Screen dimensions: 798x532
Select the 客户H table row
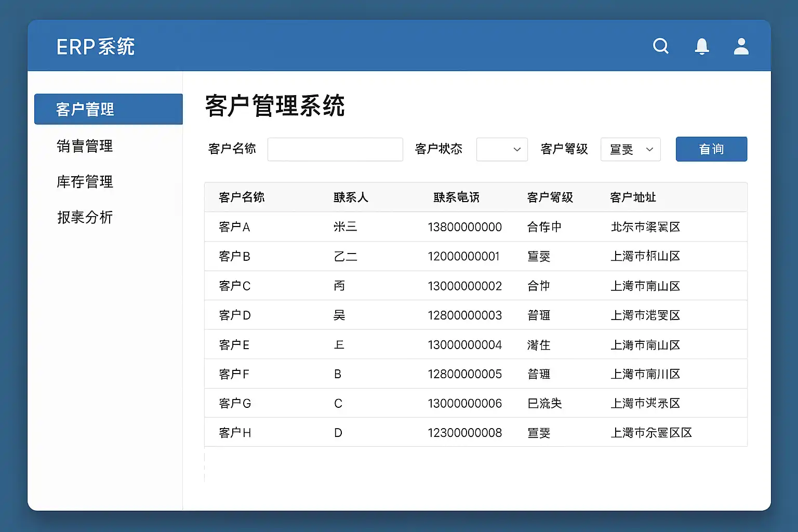pyautogui.click(x=475, y=433)
